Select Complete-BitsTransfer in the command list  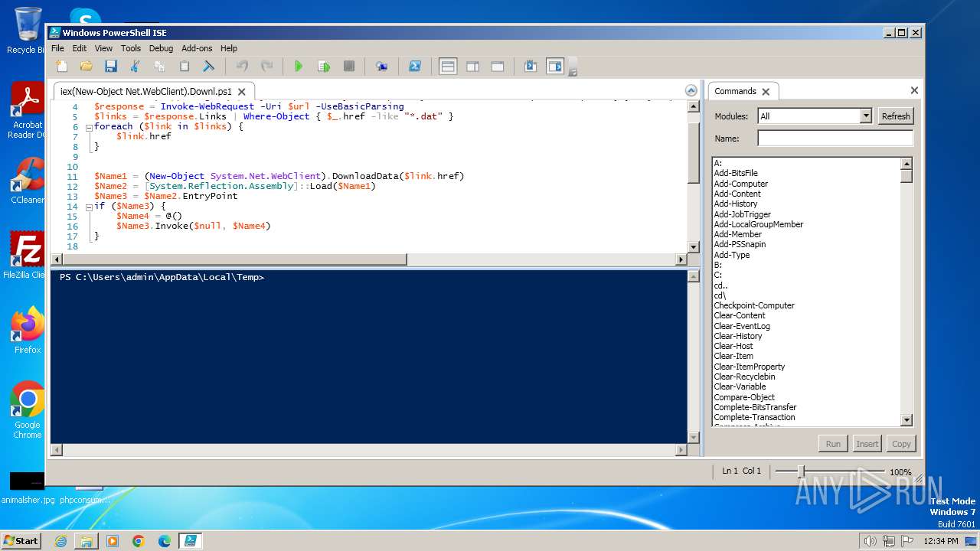tap(755, 407)
